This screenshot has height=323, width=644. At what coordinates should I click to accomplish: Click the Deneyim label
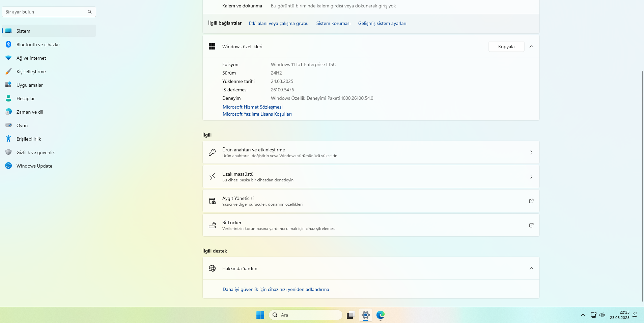231,98
